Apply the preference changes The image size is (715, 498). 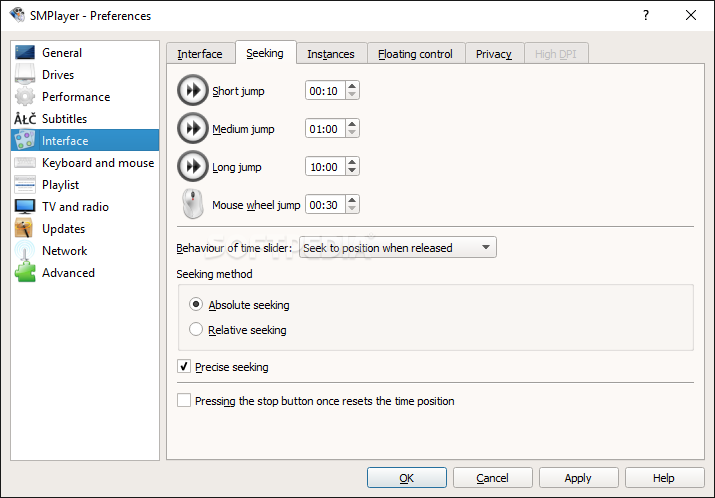coord(578,477)
